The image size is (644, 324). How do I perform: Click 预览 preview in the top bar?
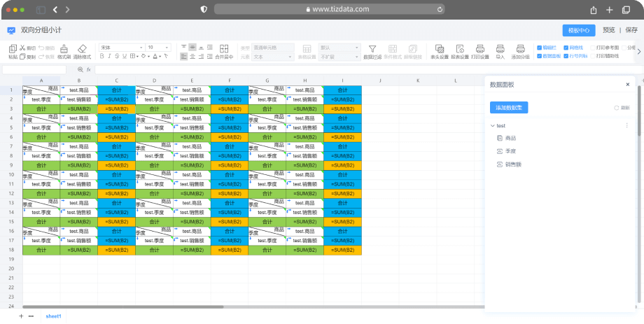[x=609, y=30]
